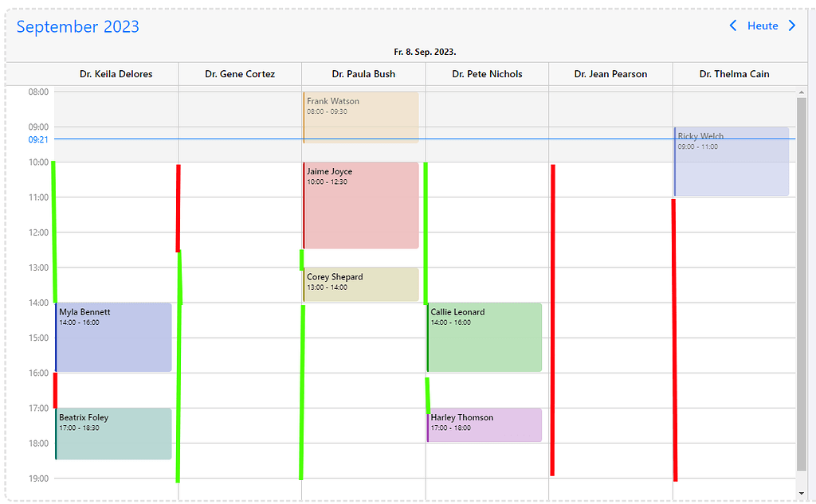
Task: Select Beatrix Foley's 17:00 appointment
Action: point(113,434)
